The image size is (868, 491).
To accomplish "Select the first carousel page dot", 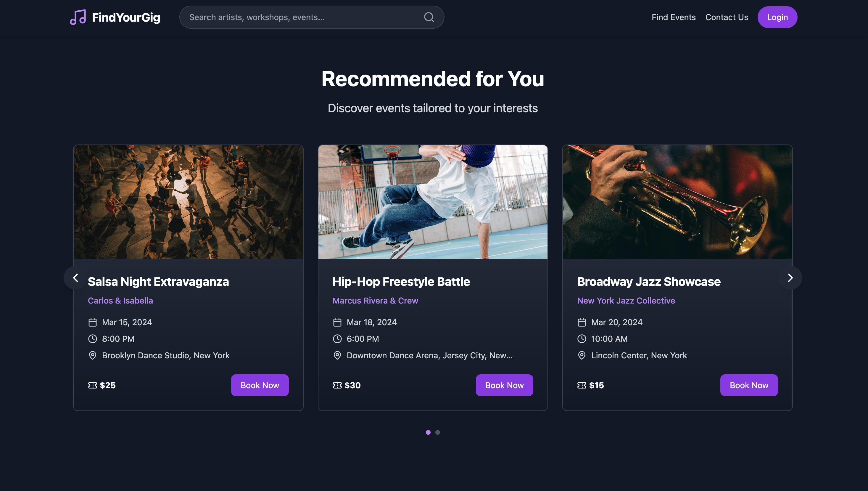I will pyautogui.click(x=428, y=432).
